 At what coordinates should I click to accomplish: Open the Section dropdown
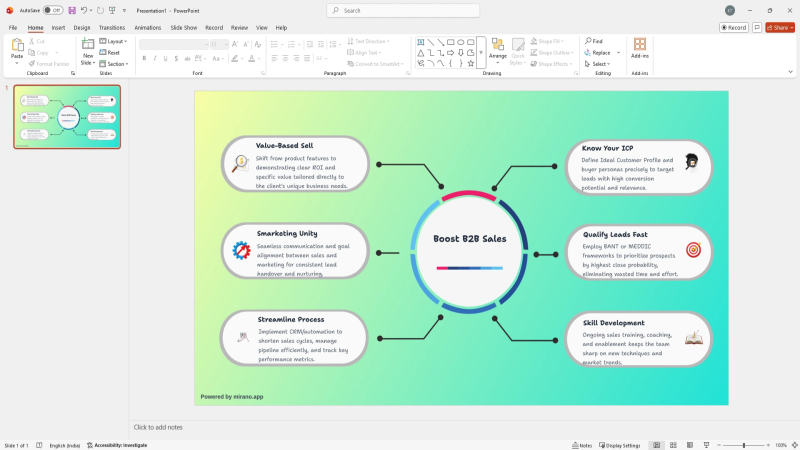coord(116,63)
